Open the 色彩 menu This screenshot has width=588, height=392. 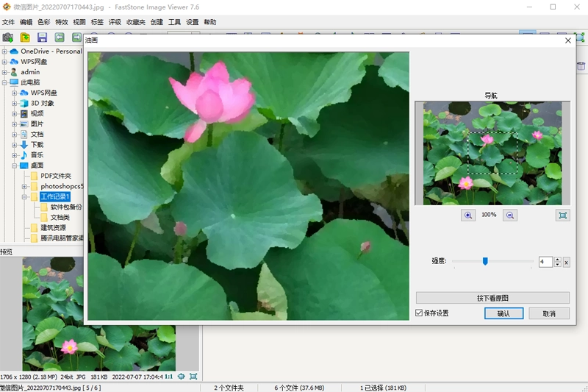point(44,22)
